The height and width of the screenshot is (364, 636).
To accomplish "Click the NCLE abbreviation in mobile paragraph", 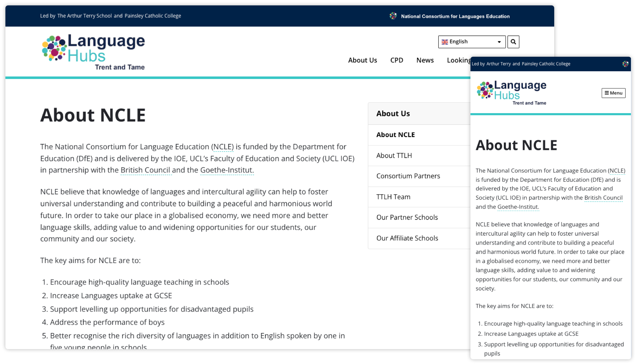I will [x=617, y=171].
